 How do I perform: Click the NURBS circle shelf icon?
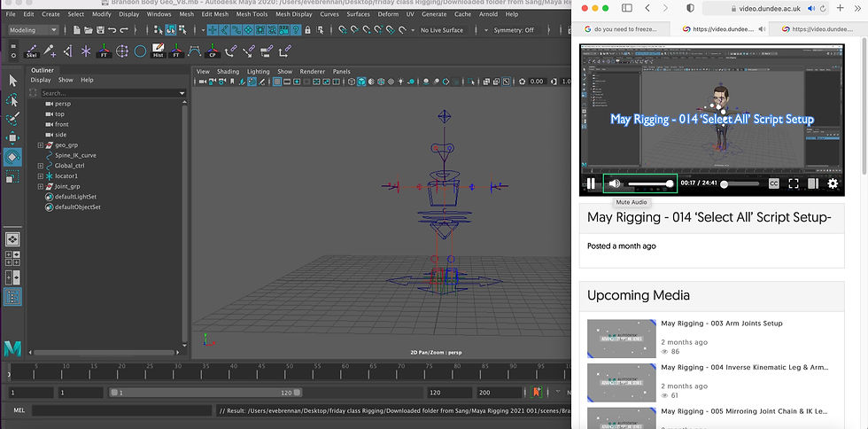tap(140, 51)
